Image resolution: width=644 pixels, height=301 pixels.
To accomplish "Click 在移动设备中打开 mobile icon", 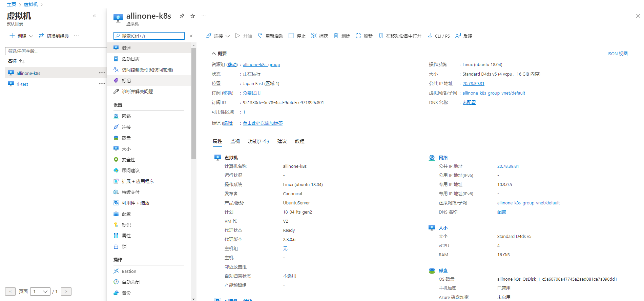I will coord(381,36).
